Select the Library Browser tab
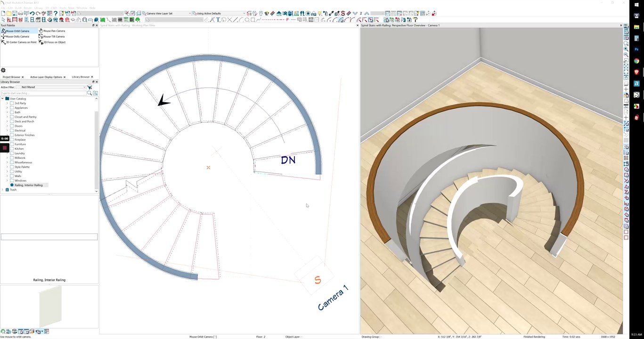Image resolution: width=644 pixels, height=339 pixels. click(x=81, y=77)
